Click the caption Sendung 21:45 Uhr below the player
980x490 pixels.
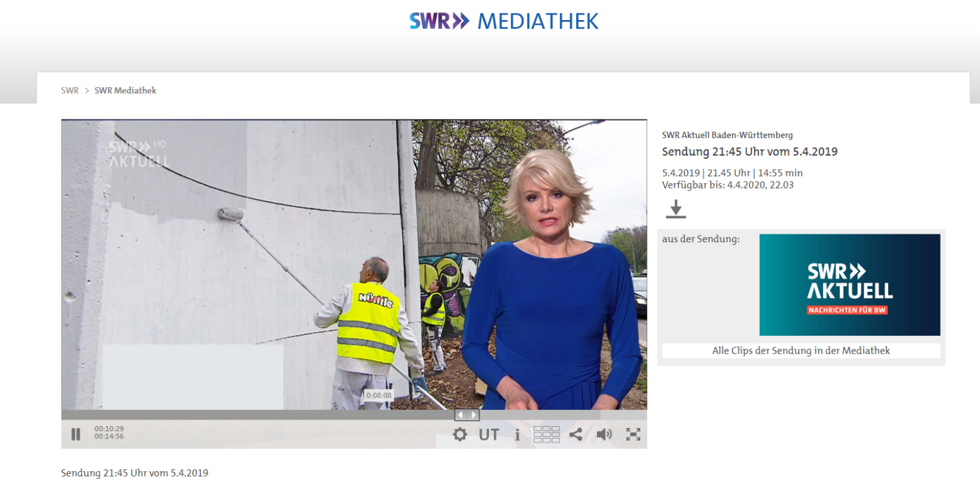[134, 473]
